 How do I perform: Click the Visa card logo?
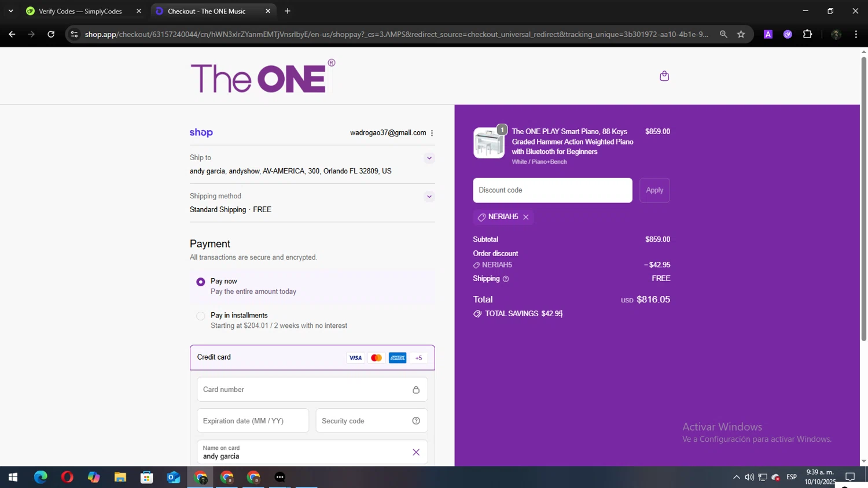coord(355,358)
